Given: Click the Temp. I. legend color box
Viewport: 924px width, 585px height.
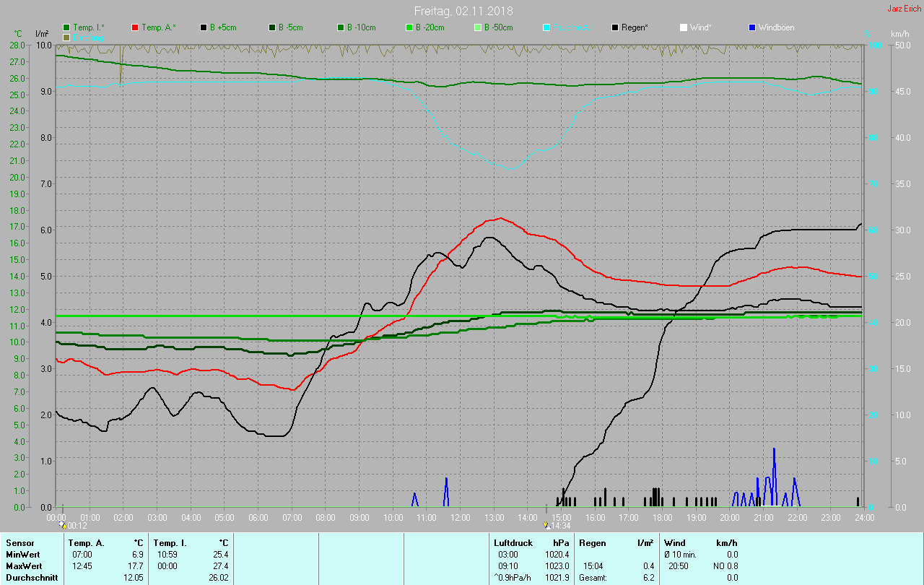Looking at the screenshot, I should (x=67, y=27).
